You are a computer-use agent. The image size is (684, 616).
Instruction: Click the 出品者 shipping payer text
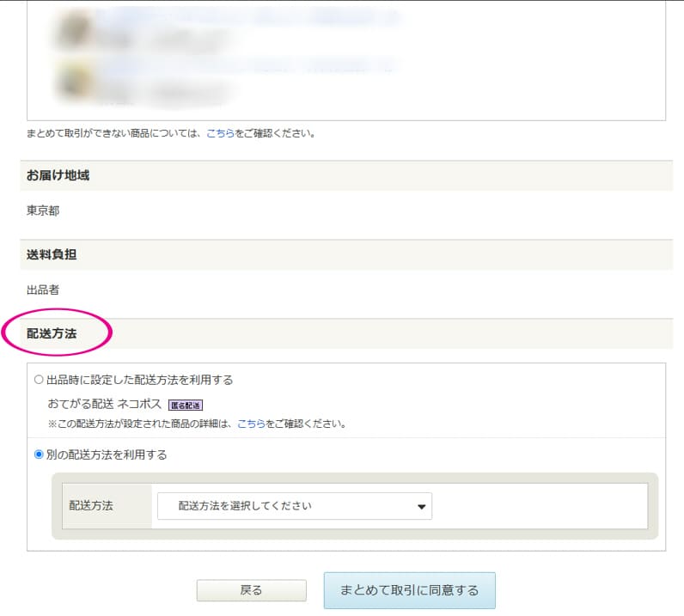[43, 290]
